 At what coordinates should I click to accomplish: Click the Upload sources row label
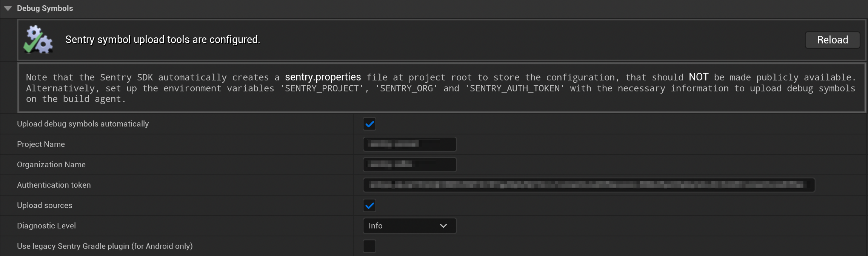[45, 205]
